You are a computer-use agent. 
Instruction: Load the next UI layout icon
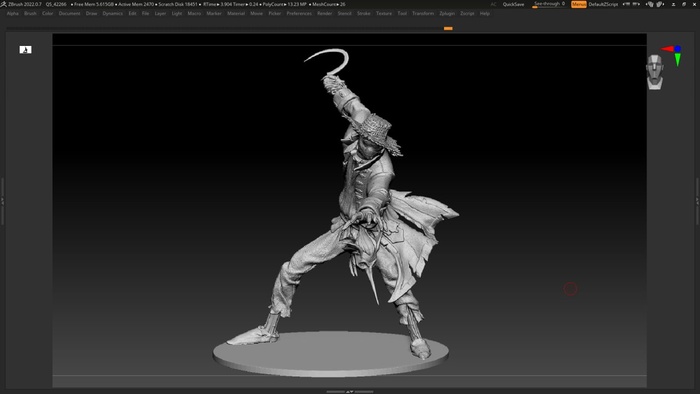[636, 4]
